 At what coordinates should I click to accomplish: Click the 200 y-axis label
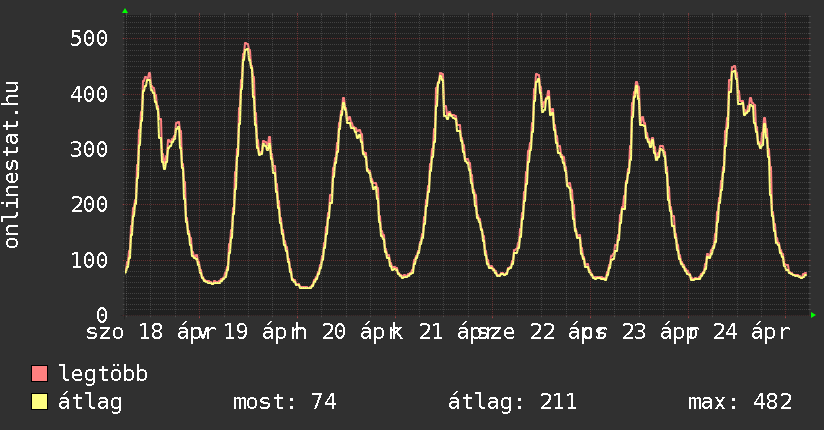[x=89, y=205]
